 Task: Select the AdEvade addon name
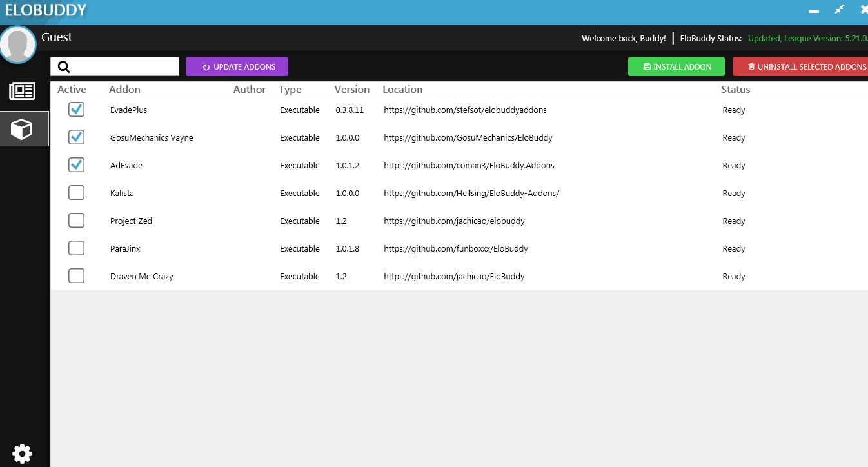click(126, 166)
